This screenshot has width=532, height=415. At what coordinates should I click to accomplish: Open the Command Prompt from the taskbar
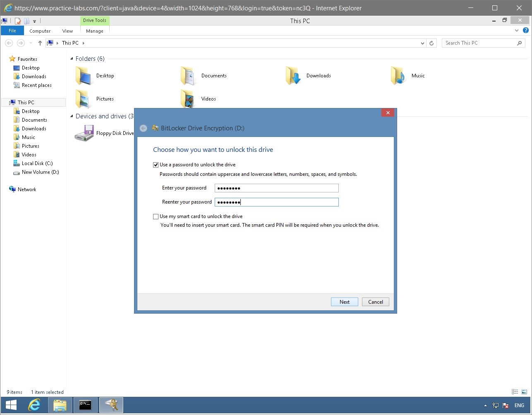[x=85, y=405]
